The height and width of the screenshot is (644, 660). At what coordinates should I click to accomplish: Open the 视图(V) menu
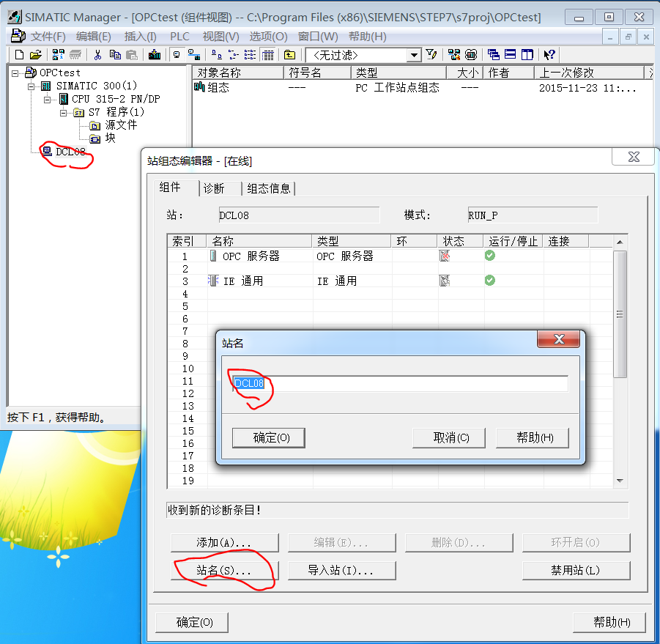tap(220, 37)
